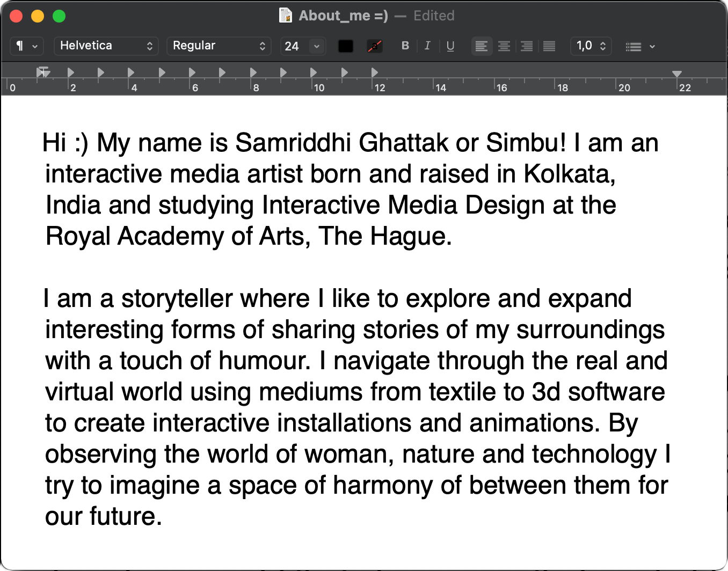The height and width of the screenshot is (571, 728).
Task: Expand the font size 24 dropdown arrow
Action: click(317, 47)
